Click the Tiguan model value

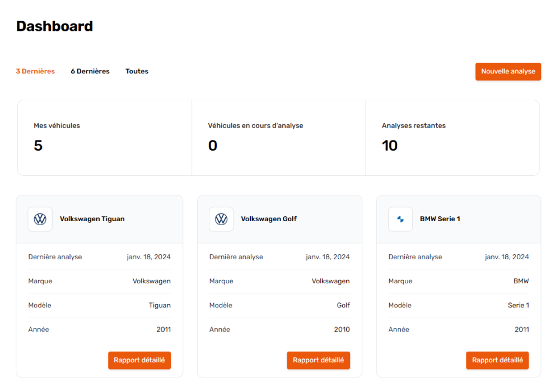[160, 305]
